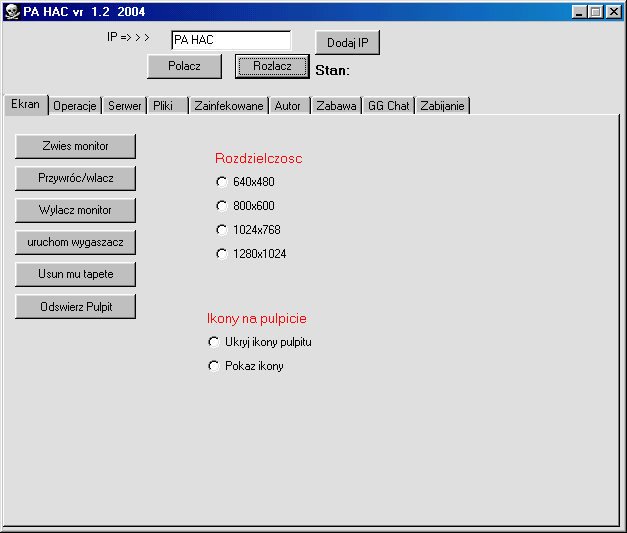The image size is (627, 533).
Task: Switch to the GG Chat tab
Action: pos(388,106)
